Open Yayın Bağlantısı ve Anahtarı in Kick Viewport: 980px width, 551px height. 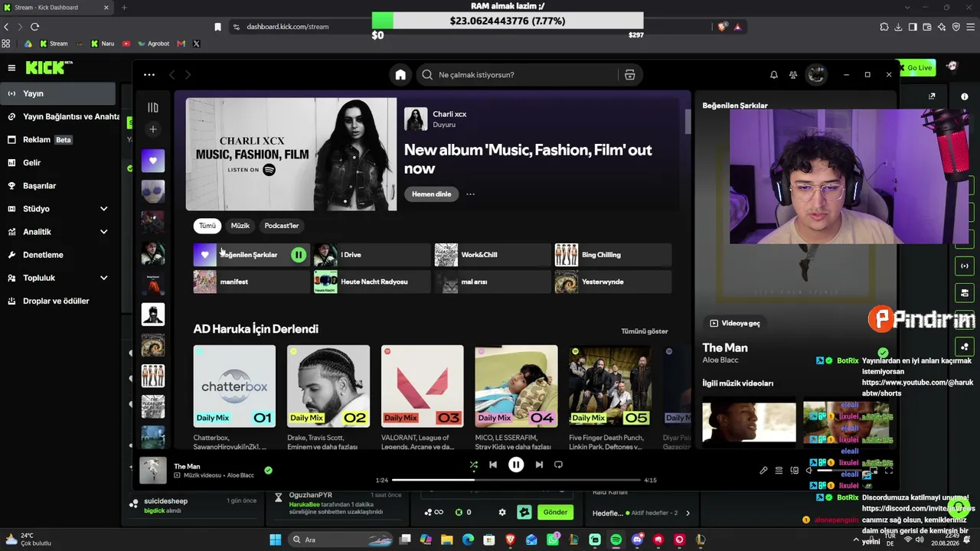pyautogui.click(x=61, y=116)
